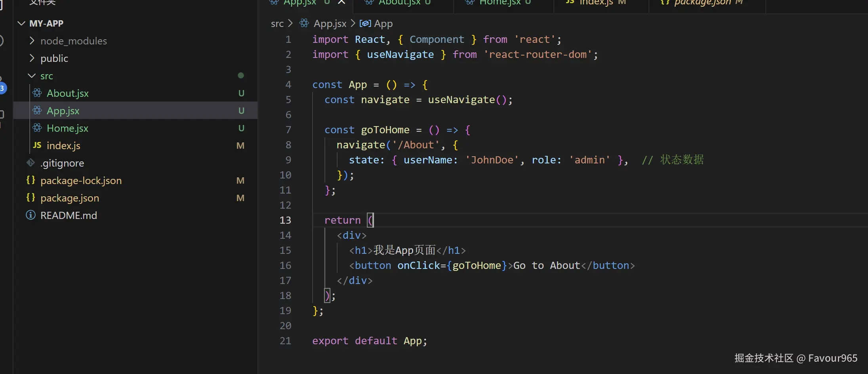Click the 我是App页面 heading text
Image resolution: width=868 pixels, height=374 pixels.
(x=404, y=250)
